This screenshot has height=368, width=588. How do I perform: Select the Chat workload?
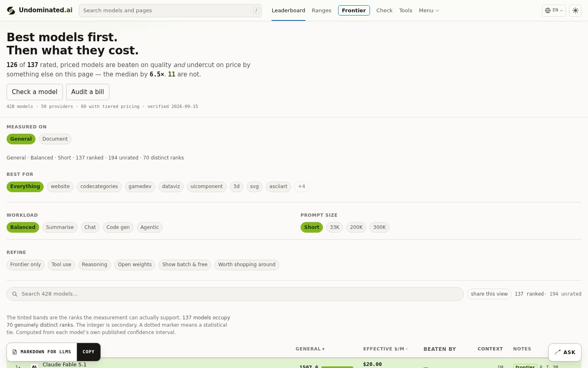tap(90, 227)
